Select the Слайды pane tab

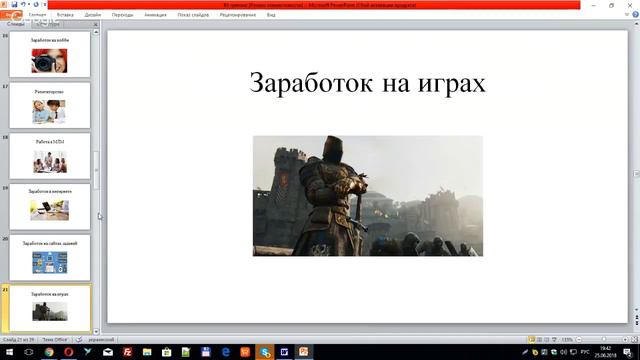16,24
